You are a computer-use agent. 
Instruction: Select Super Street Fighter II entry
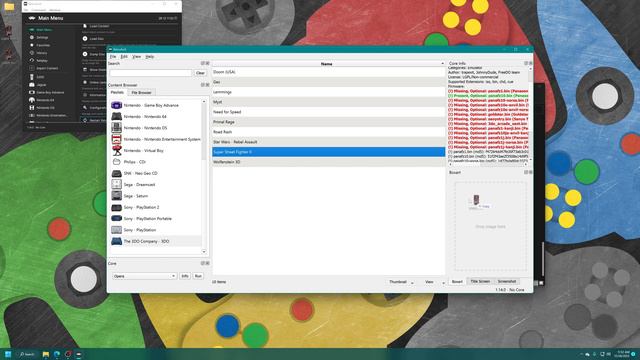pos(329,152)
